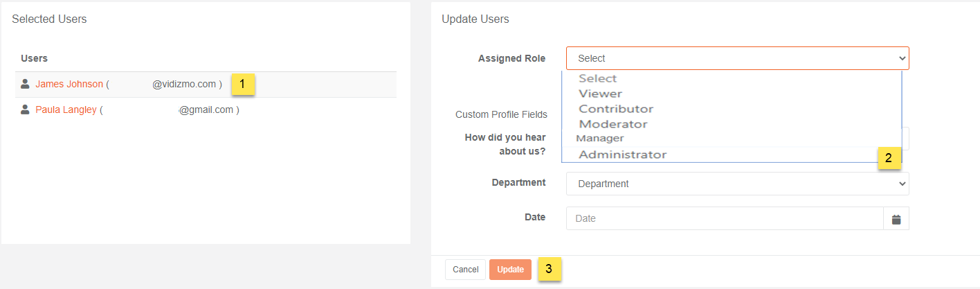This screenshot has width=980, height=289.
Task: Click yellow annotation marker number 3
Action: tap(550, 270)
